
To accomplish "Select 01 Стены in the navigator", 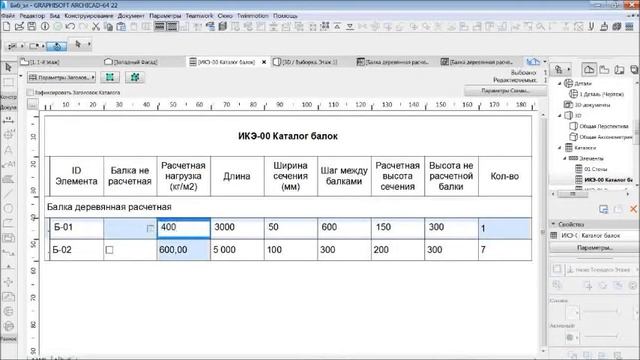I will (x=596, y=169).
